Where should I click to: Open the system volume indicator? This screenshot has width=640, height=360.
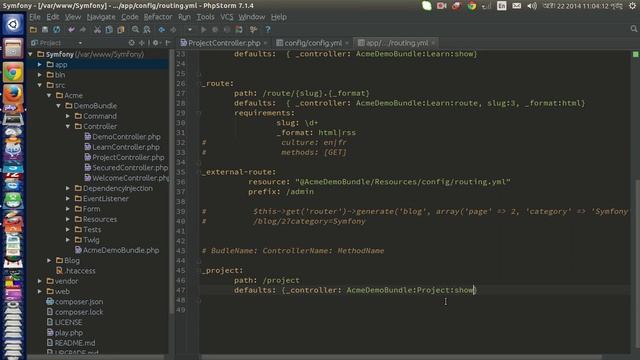532,6
